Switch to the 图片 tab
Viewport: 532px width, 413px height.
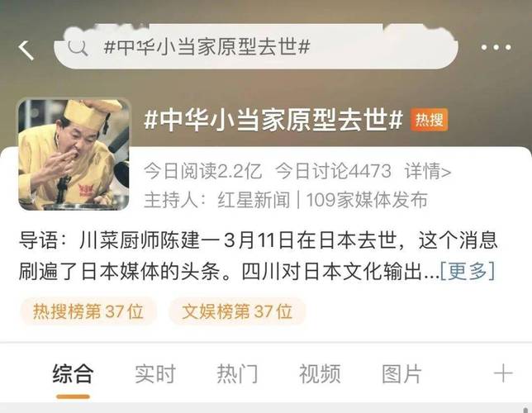[x=401, y=373]
